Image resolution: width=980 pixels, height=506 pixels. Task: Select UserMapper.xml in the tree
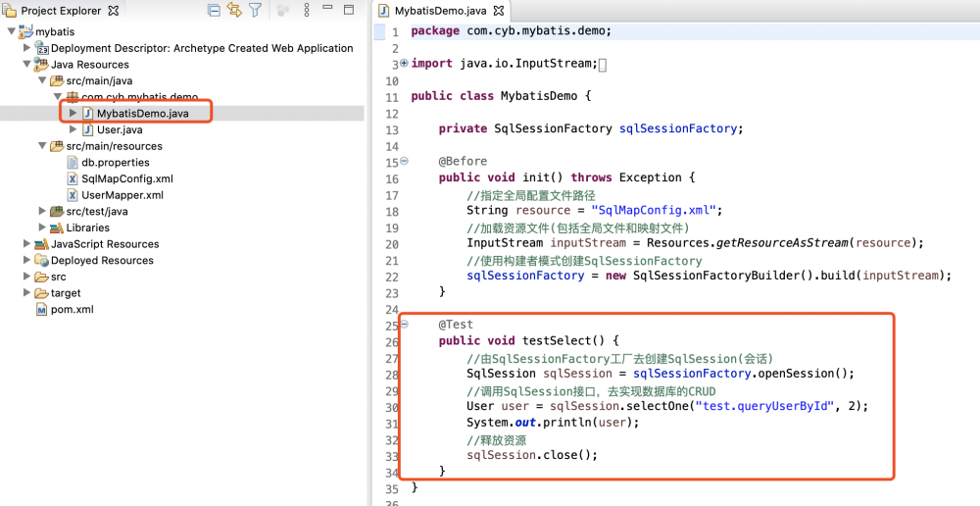[x=122, y=194]
